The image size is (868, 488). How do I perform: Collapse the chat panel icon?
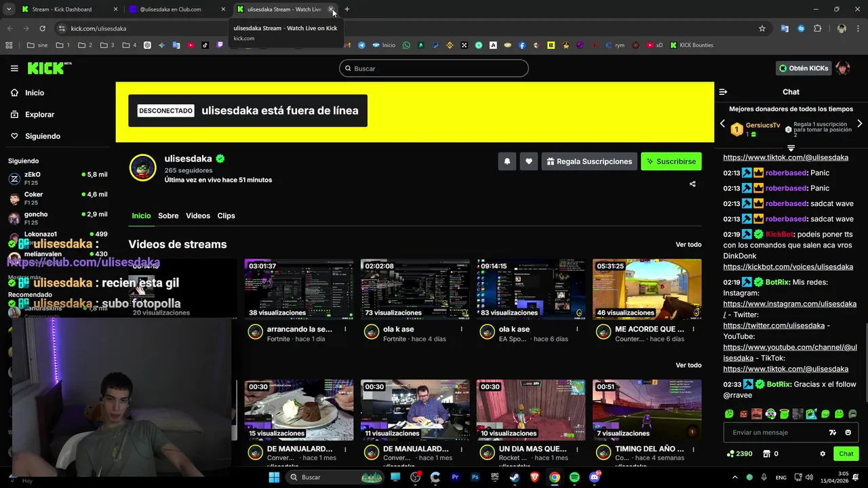(723, 91)
